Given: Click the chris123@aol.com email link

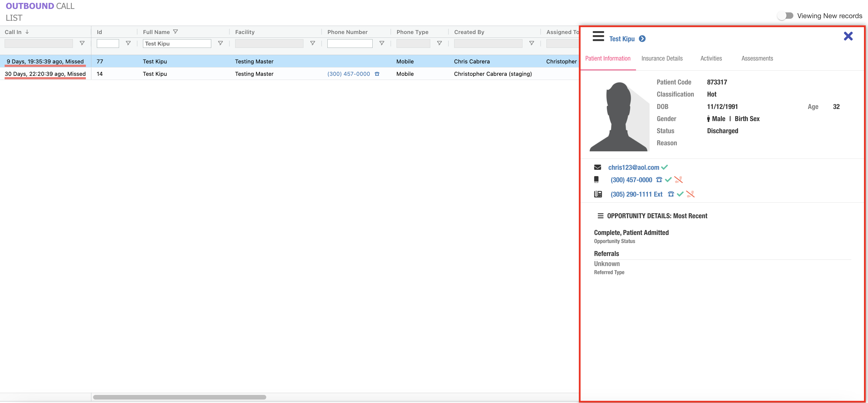Looking at the screenshot, I should click(x=633, y=167).
